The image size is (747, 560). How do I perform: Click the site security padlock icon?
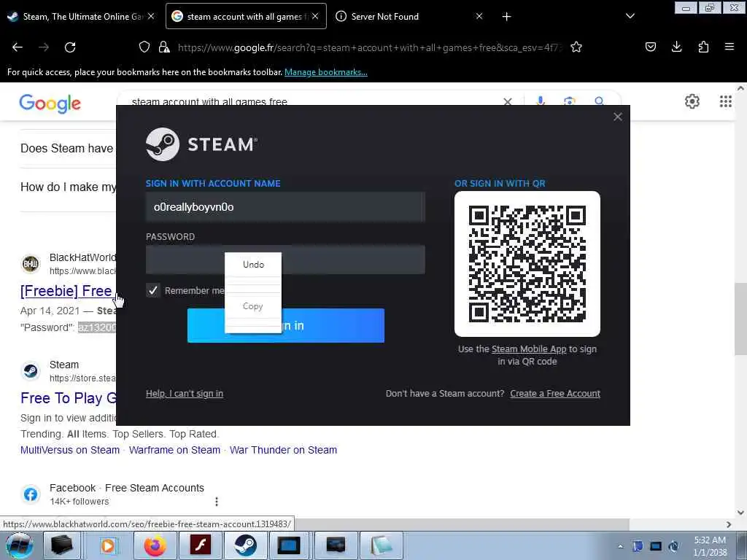tap(164, 47)
